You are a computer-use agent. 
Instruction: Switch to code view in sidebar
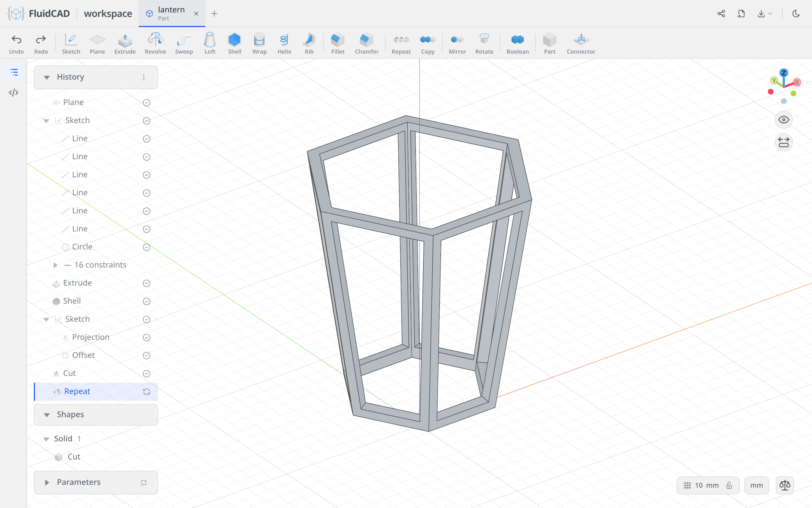click(14, 92)
